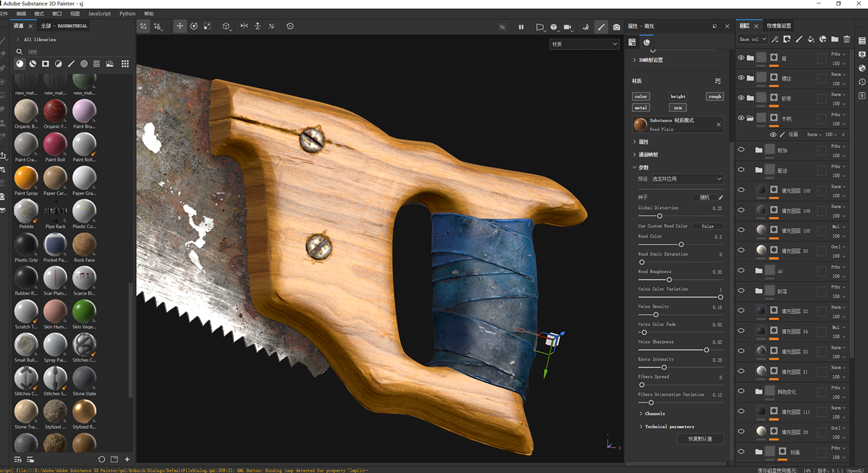Click the delete layer trash icon

[847, 40]
